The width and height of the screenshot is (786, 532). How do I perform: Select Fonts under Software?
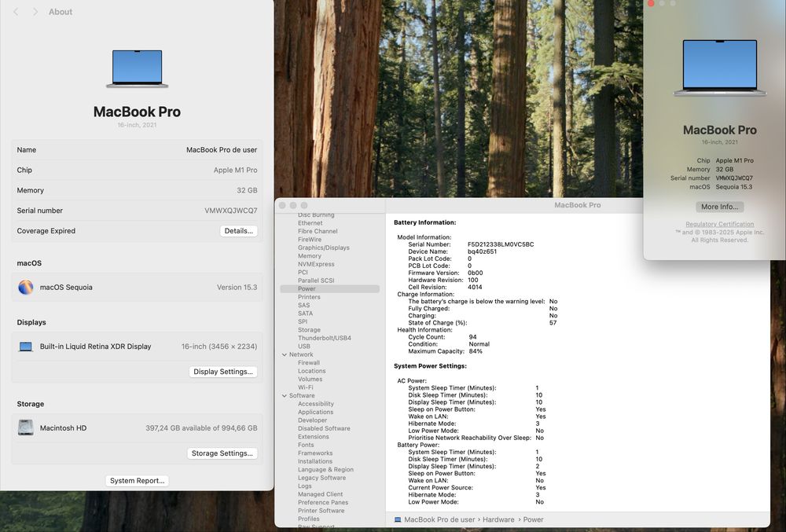[306, 445]
